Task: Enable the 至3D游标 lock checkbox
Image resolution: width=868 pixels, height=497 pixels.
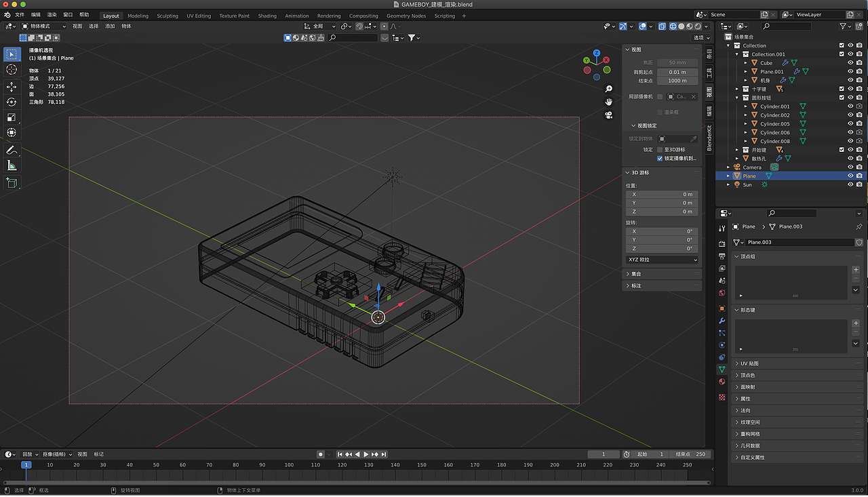Action: 660,150
